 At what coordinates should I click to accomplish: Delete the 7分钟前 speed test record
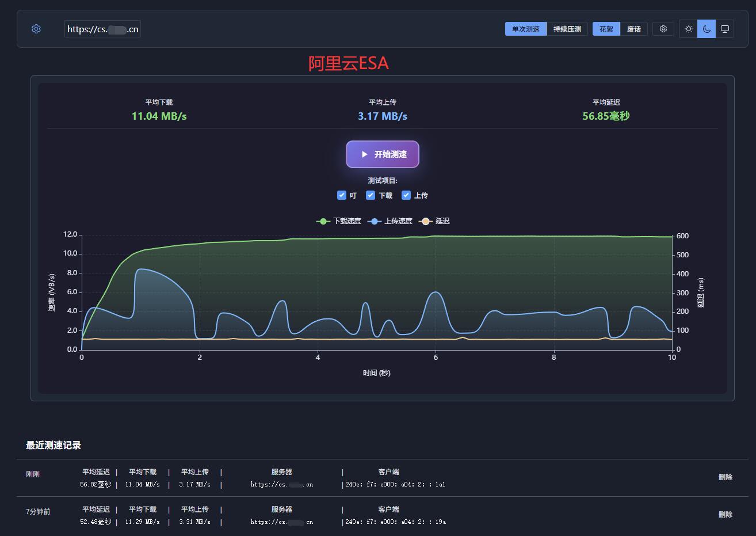pos(725,514)
